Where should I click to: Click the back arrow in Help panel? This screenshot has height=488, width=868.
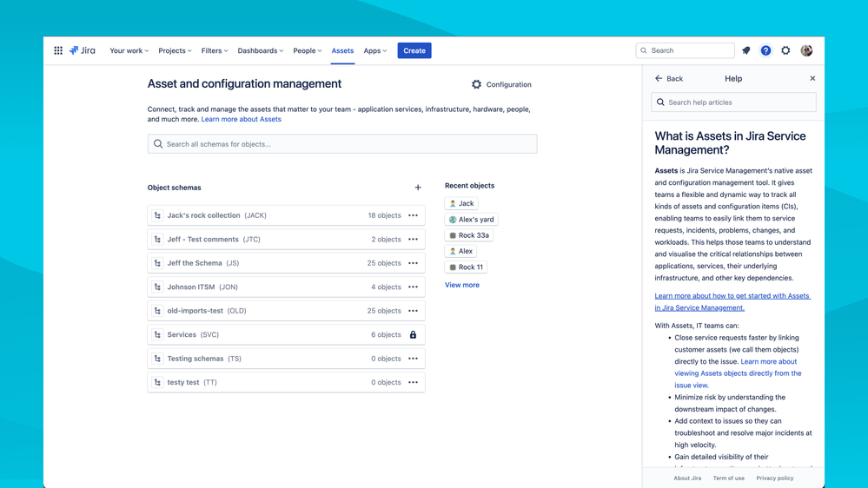click(x=659, y=78)
